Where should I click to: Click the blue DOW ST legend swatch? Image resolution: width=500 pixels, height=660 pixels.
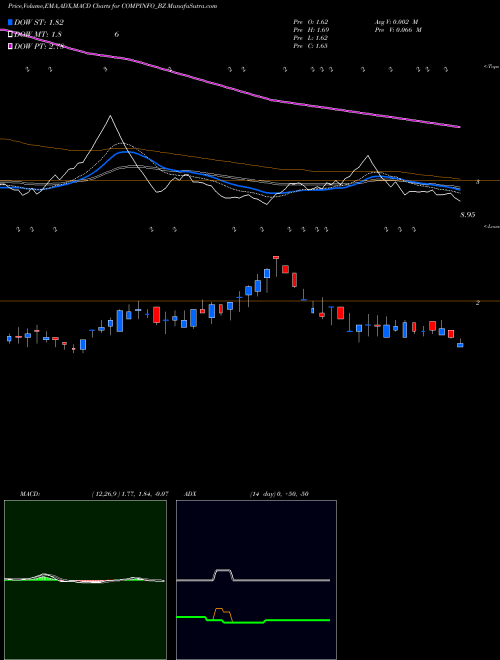pos(10,22)
